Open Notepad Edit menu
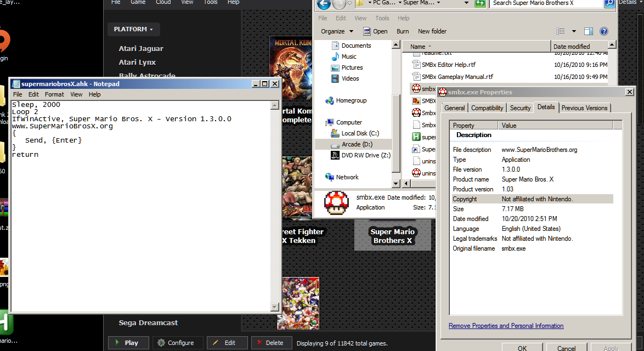 pos(33,94)
